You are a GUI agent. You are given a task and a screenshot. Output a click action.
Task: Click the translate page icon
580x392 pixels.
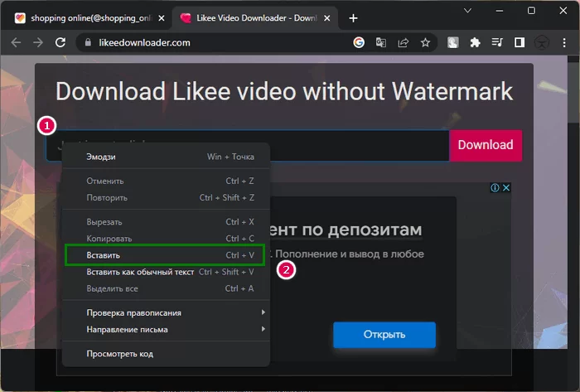click(381, 42)
